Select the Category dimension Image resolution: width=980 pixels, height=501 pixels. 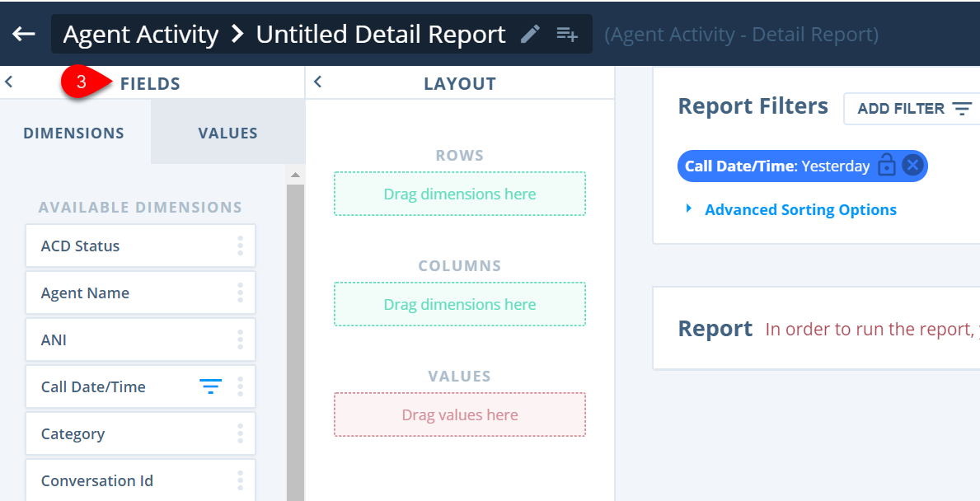141,433
